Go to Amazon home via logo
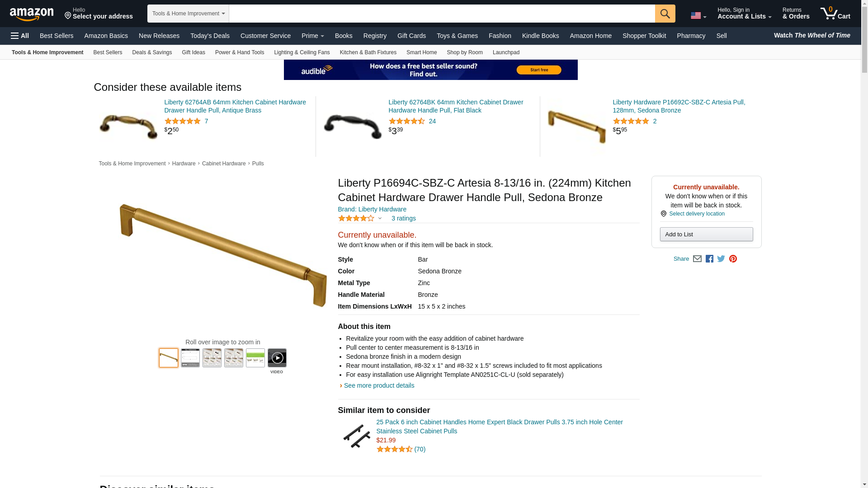 [x=32, y=14]
